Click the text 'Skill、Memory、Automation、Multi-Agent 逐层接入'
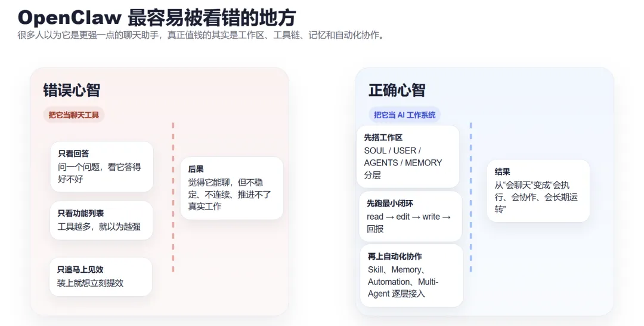Viewport: 644px width, 326px height. point(403,282)
